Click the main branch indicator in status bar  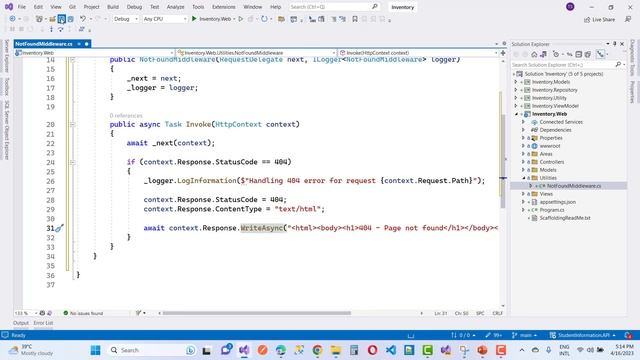pos(524,335)
